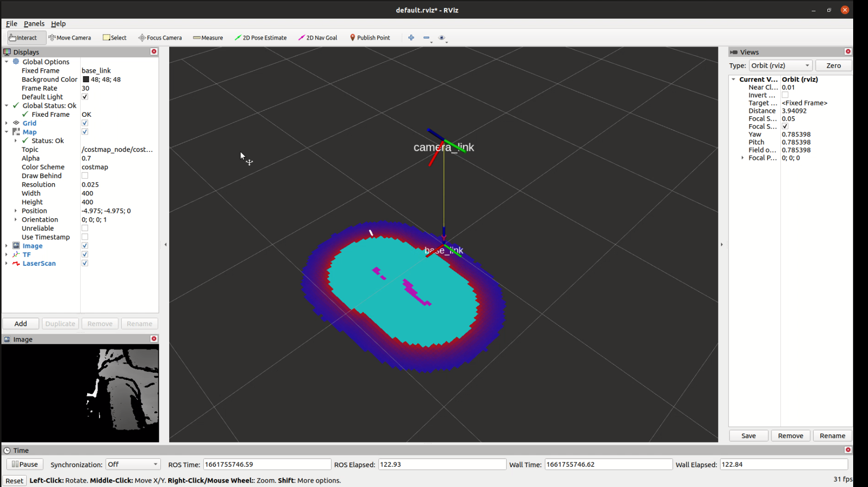Select the Interact tool
This screenshot has width=868, height=487.
click(x=22, y=37)
